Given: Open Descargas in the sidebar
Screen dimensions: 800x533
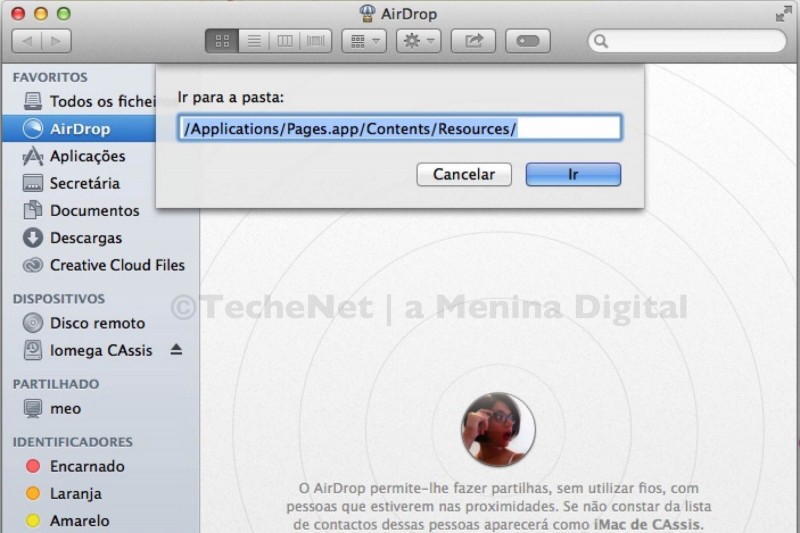Looking at the screenshot, I should click(x=85, y=238).
